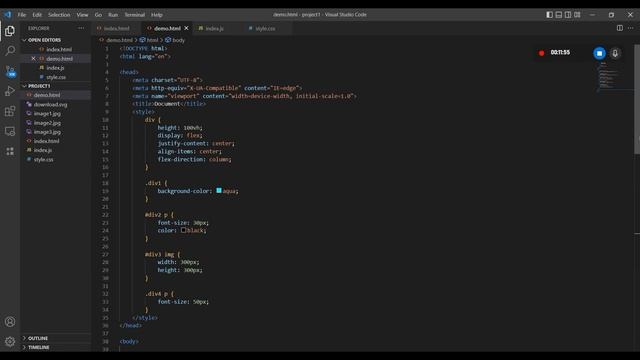Open editor more actions ellipsis
The height and width of the screenshot is (360, 640).
pos(631,28)
